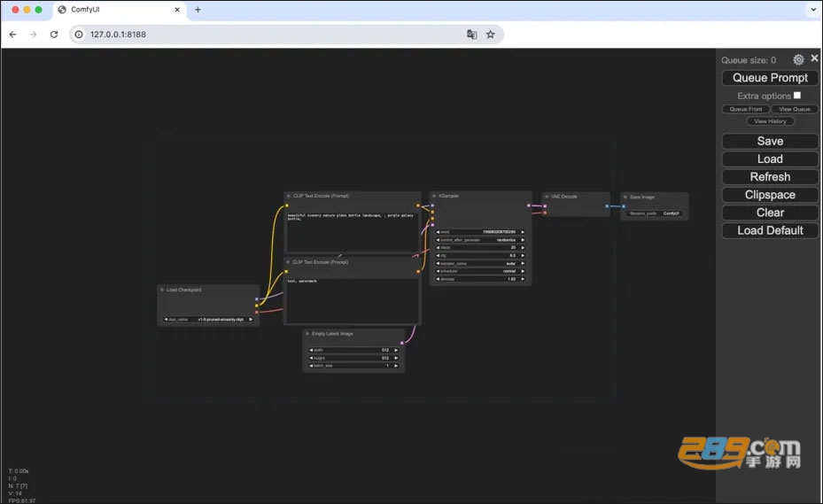Decrease batch_size with left arrow
This screenshot has width=823, height=504.
[311, 366]
